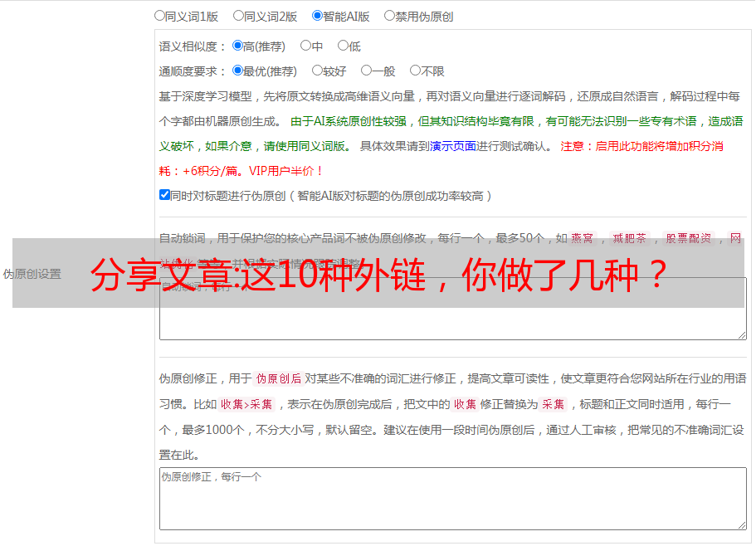756x546 pixels.
Task: Select 禁用伪原创 to disable rewriting
Action: click(389, 16)
